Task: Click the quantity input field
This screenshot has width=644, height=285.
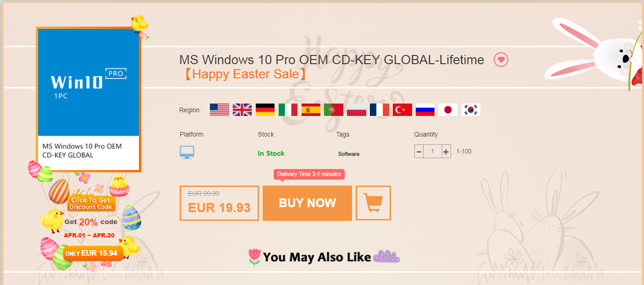Action: point(432,151)
